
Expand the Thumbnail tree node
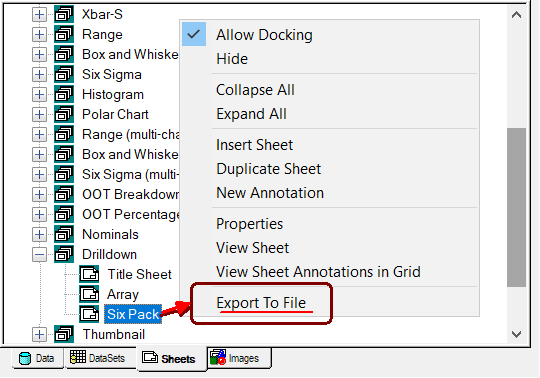(39, 335)
